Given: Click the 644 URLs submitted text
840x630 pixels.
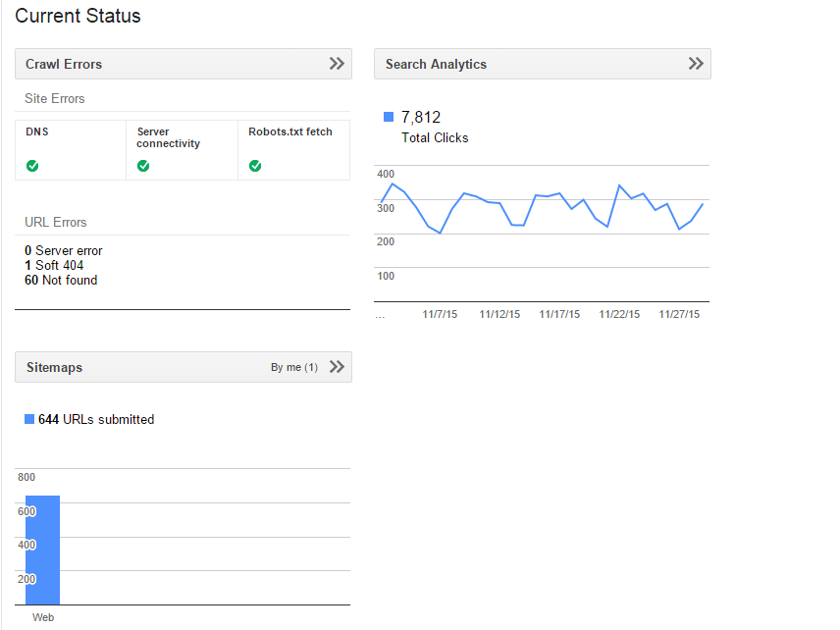Looking at the screenshot, I should pyautogui.click(x=96, y=419).
